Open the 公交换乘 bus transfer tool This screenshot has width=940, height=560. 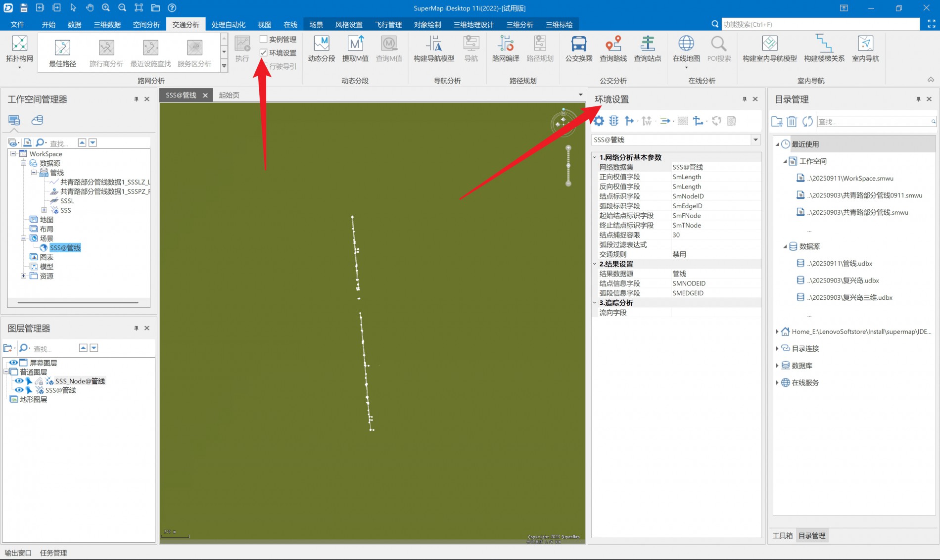(578, 45)
